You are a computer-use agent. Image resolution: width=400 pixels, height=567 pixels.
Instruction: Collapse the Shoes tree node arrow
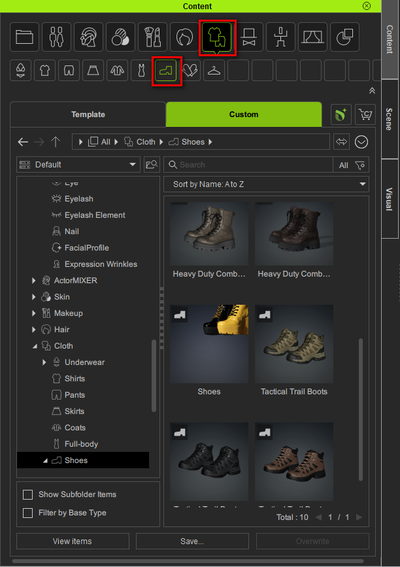[x=45, y=461]
